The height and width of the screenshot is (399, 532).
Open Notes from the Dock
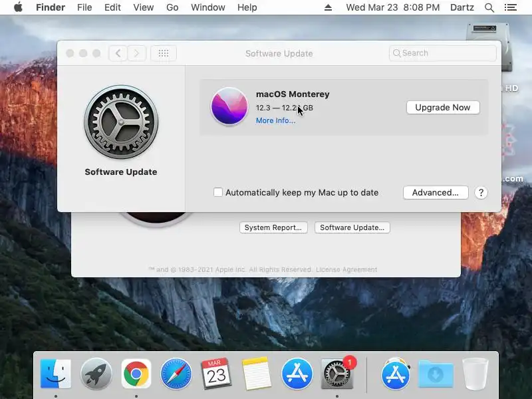[257, 374]
